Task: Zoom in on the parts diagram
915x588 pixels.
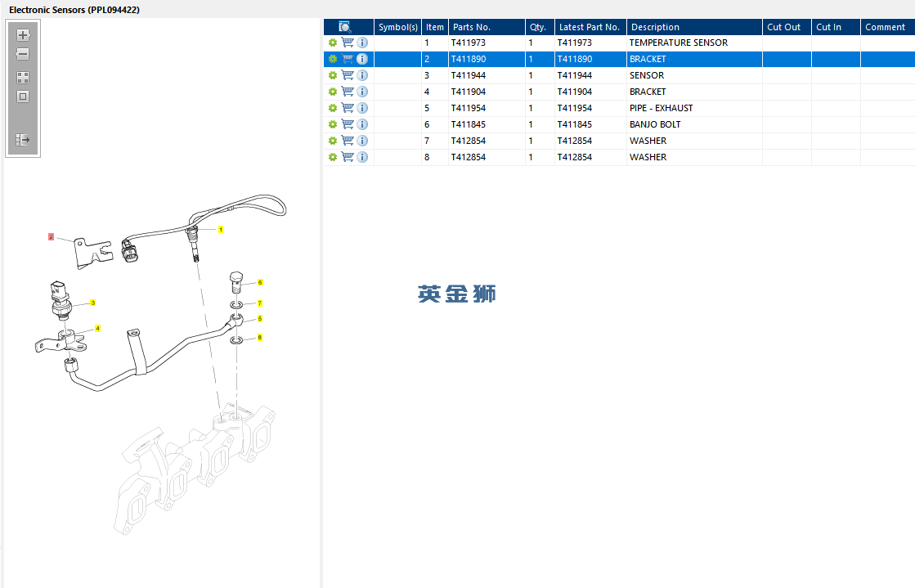Action: pyautogui.click(x=23, y=35)
